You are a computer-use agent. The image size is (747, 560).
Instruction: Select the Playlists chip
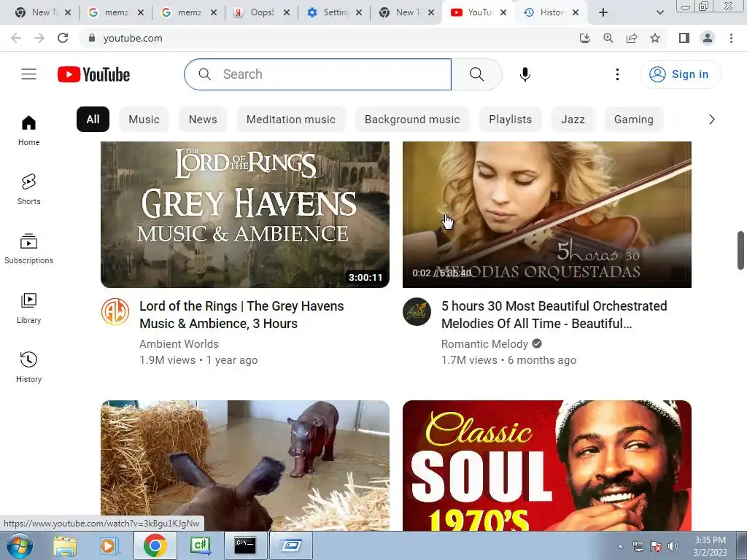[510, 120]
